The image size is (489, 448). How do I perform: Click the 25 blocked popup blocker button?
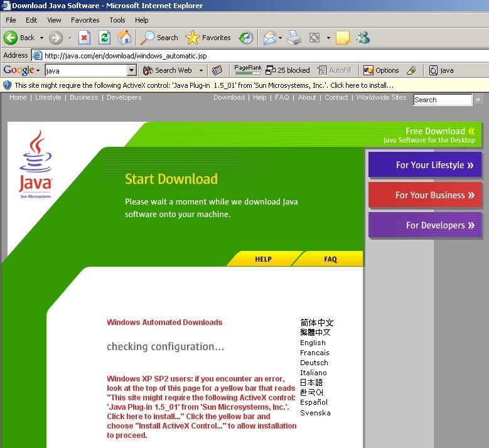(288, 70)
